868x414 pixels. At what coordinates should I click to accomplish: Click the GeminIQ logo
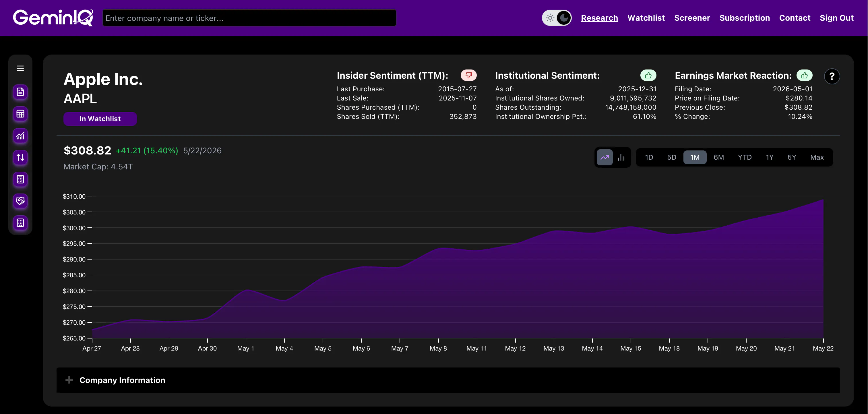coord(53,18)
